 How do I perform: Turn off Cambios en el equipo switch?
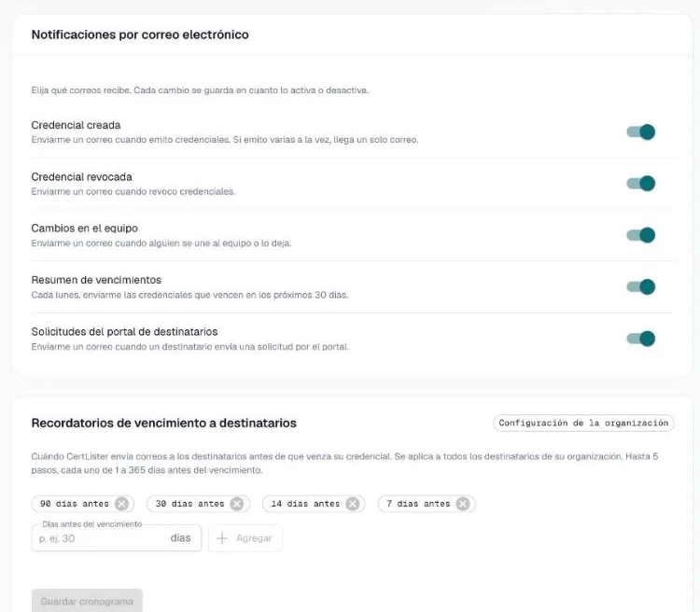[640, 235]
